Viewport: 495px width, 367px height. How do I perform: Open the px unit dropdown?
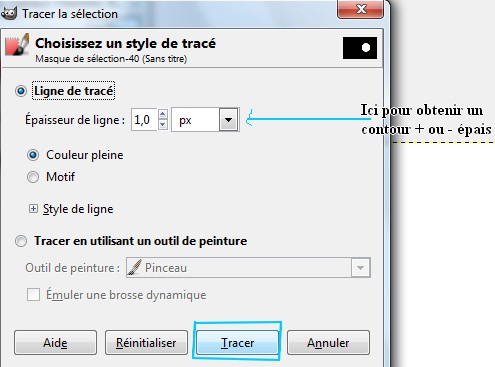205,120
